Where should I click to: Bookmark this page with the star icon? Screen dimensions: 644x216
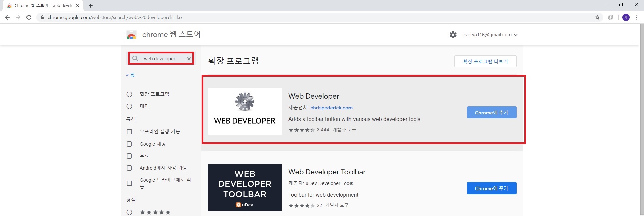(x=597, y=17)
